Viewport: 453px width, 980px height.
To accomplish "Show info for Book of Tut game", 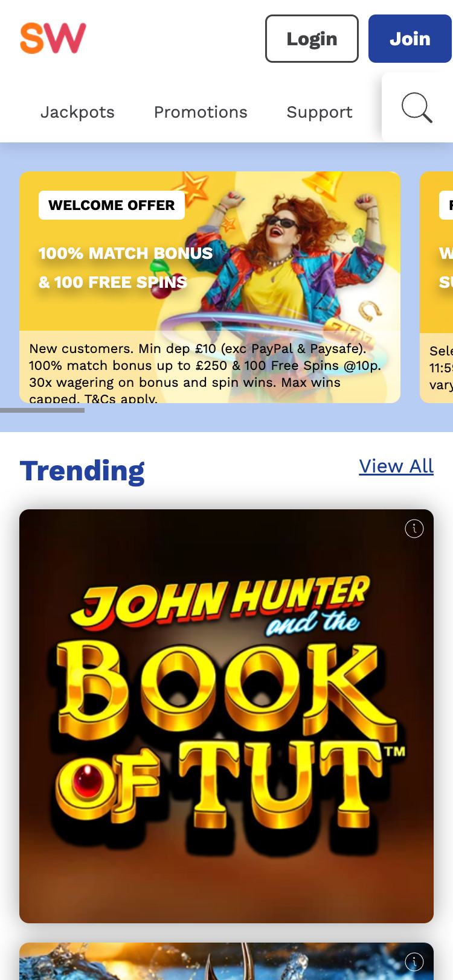I will click(414, 529).
